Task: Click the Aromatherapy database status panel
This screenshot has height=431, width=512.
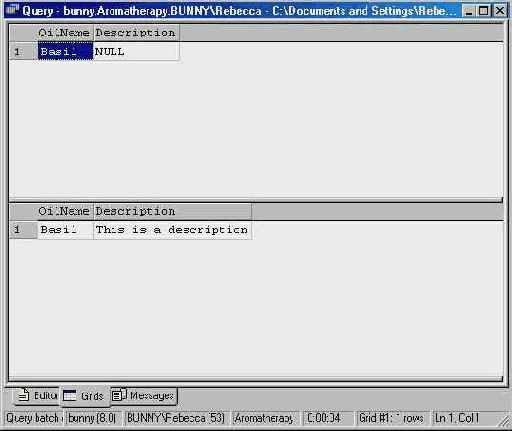Action: 265,418
